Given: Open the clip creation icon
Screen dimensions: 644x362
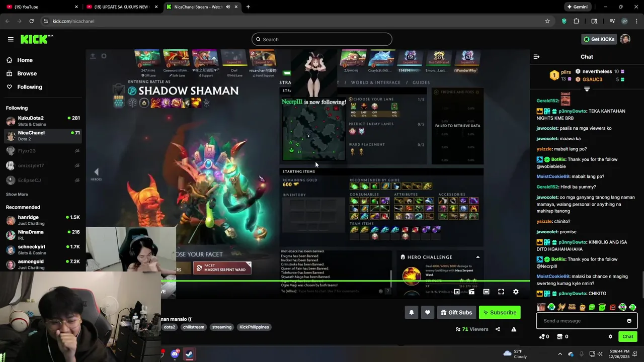Looking at the screenshot, I should pyautogui.click(x=471, y=292).
